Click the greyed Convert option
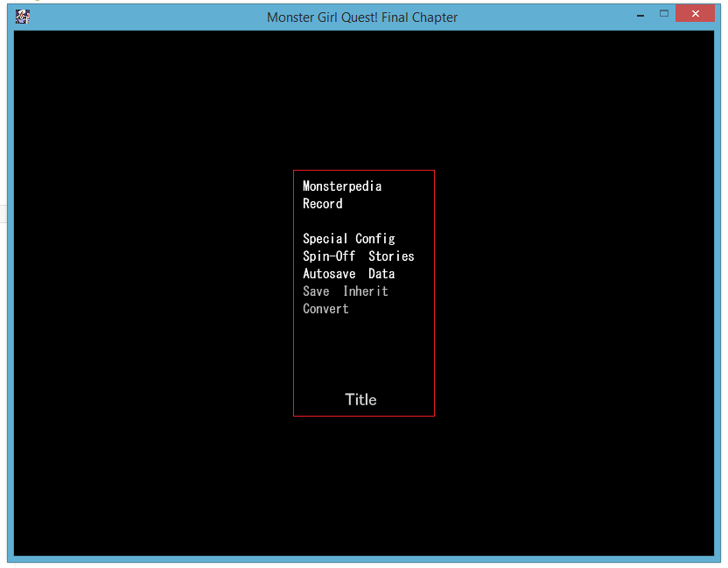Image resolution: width=728 pixels, height=568 pixels. [x=325, y=309]
